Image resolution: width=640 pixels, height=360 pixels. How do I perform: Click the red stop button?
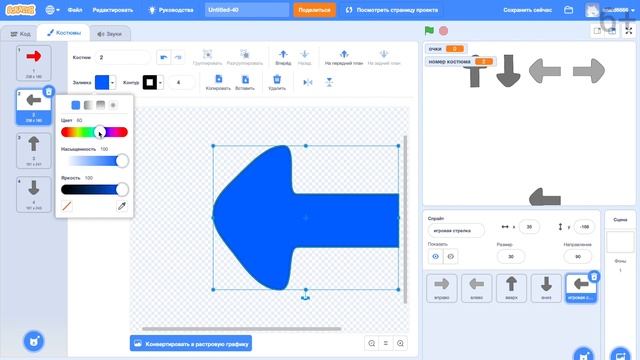click(443, 31)
